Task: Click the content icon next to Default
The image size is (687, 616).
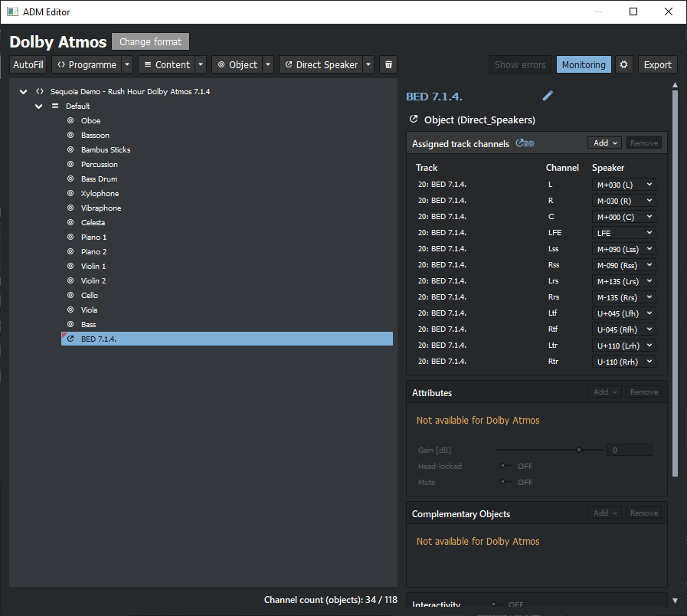Action: coord(55,106)
